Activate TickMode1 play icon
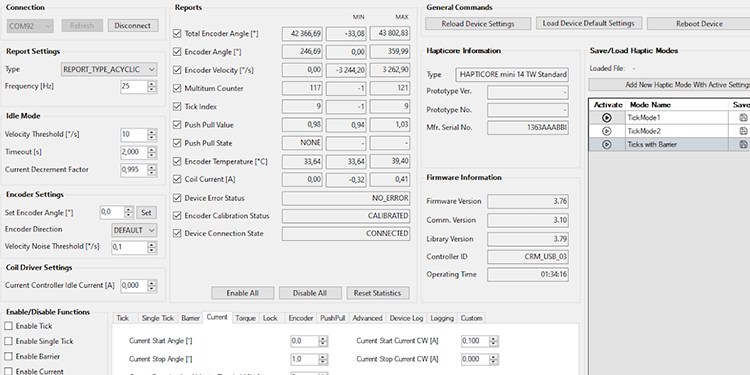The height and width of the screenshot is (375, 750). (607, 117)
